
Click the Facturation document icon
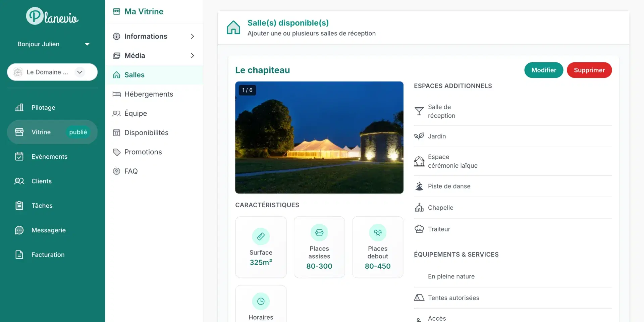pos(19,255)
